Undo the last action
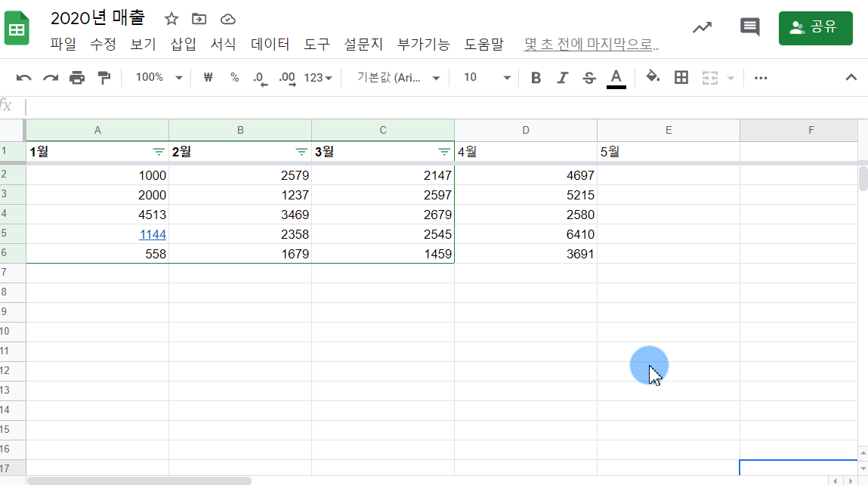The image size is (868, 485). 24,78
